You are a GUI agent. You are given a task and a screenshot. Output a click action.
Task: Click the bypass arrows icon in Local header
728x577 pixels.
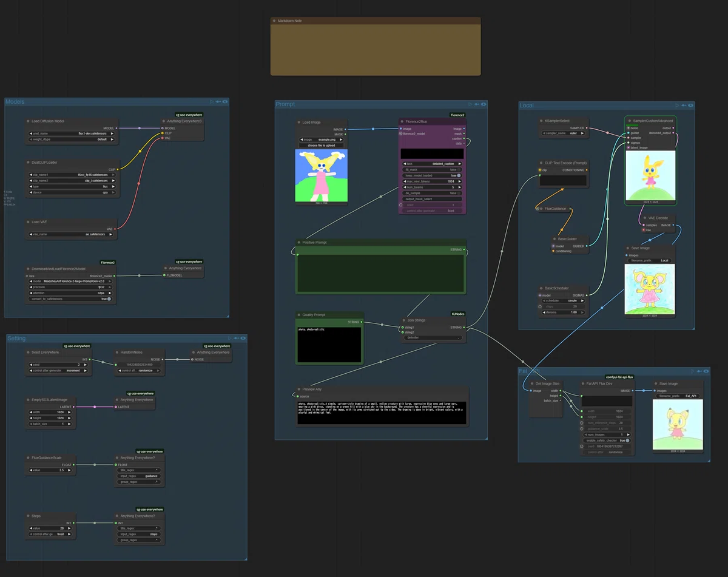click(x=684, y=106)
